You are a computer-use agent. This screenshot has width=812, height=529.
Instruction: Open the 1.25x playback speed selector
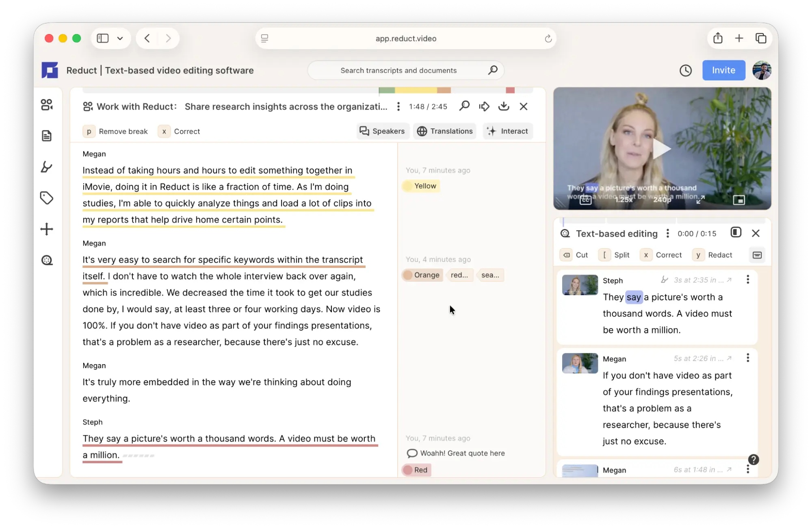point(624,200)
